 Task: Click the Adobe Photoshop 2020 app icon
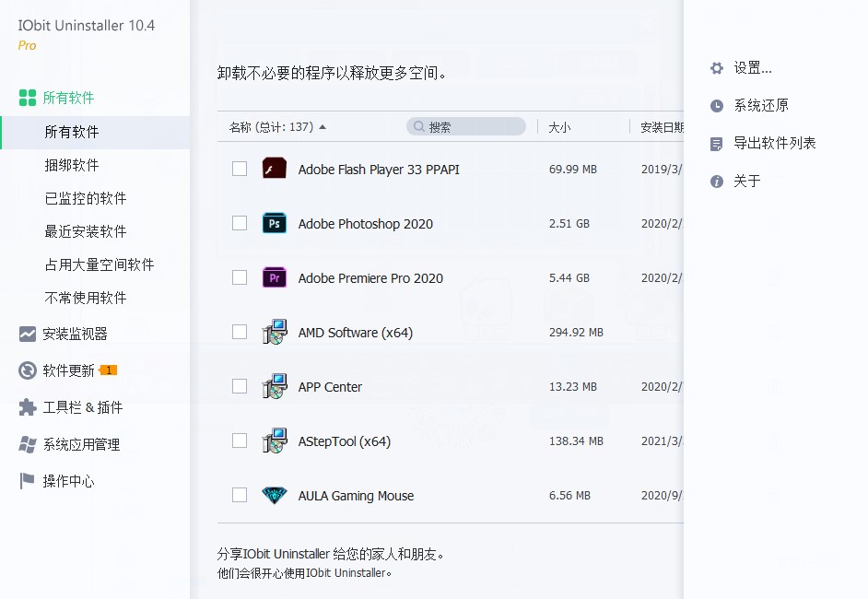coord(274,223)
